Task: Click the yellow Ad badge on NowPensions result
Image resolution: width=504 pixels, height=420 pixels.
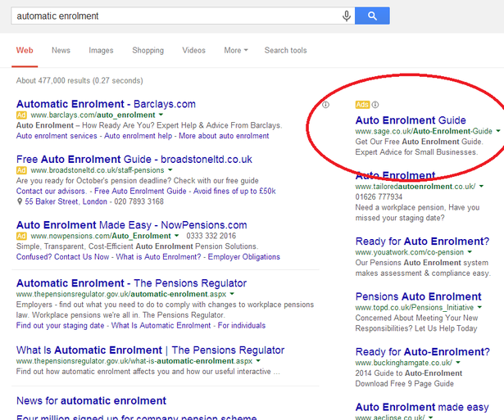Action: [21, 236]
